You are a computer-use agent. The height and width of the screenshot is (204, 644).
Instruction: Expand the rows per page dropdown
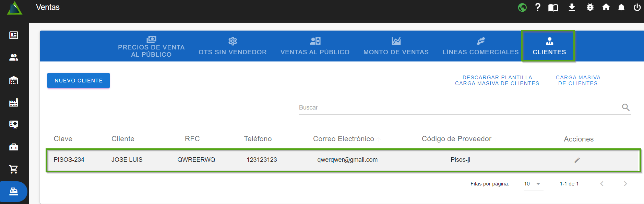tap(533, 184)
